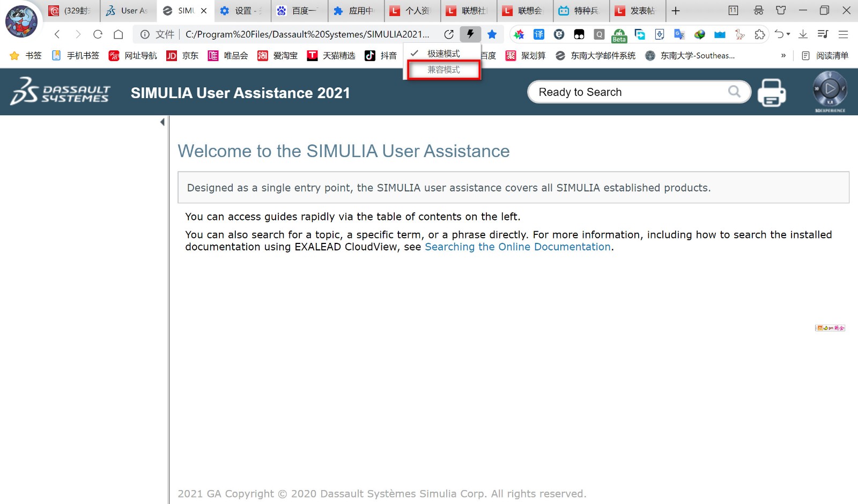Switch to the (329封 mail tab
This screenshot has width=858, height=504.
click(71, 11)
